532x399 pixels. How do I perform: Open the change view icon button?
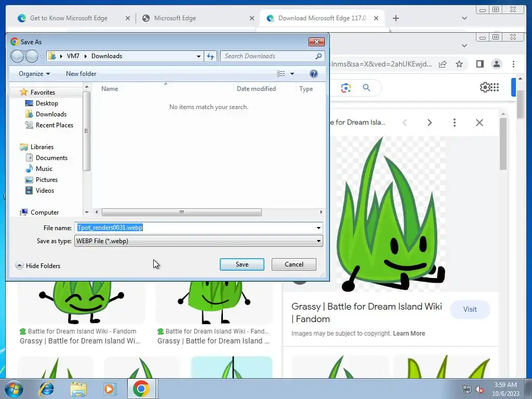tap(281, 74)
